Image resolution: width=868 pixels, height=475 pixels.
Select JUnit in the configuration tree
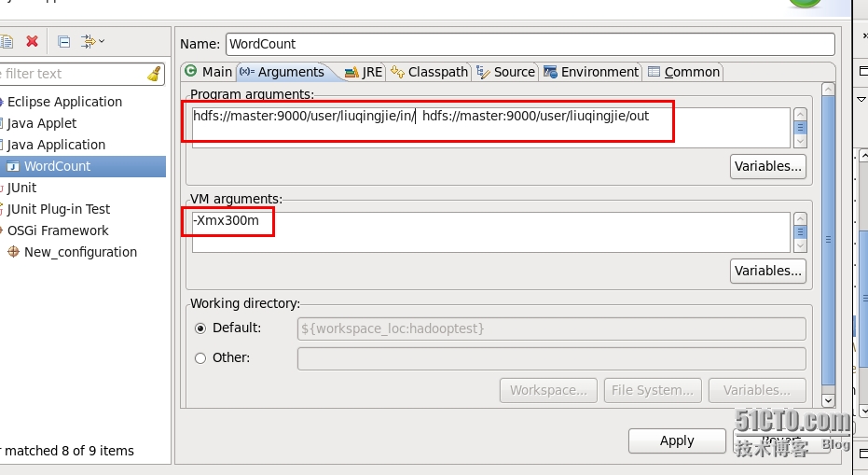tap(21, 188)
